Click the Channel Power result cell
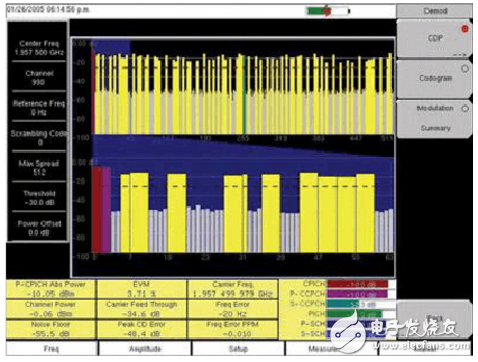Image resolution: width=478 pixels, height=362 pixels. point(51,309)
